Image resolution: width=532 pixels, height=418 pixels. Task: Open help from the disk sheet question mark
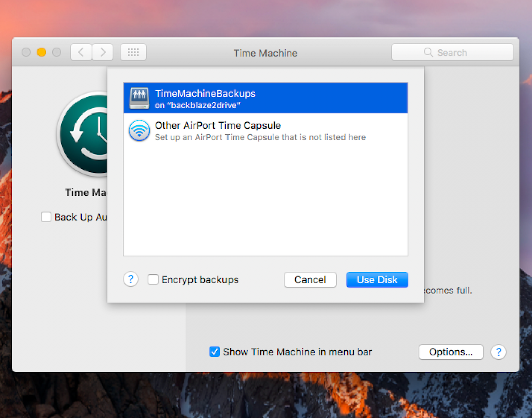tap(131, 279)
